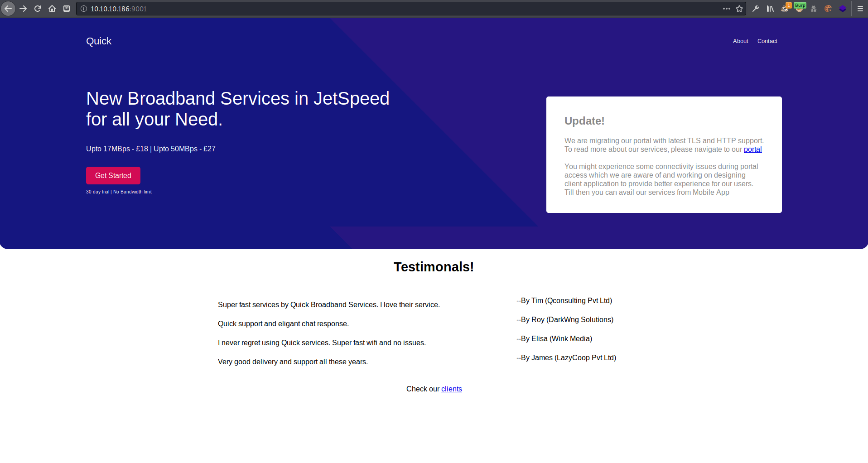868x463 pixels.
Task: Click the Update! heading in the card
Action: [584, 121]
